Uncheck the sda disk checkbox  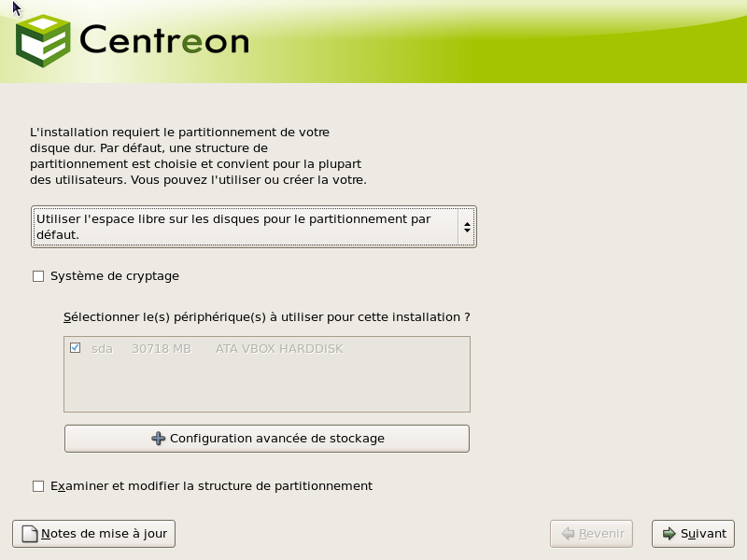(76, 348)
